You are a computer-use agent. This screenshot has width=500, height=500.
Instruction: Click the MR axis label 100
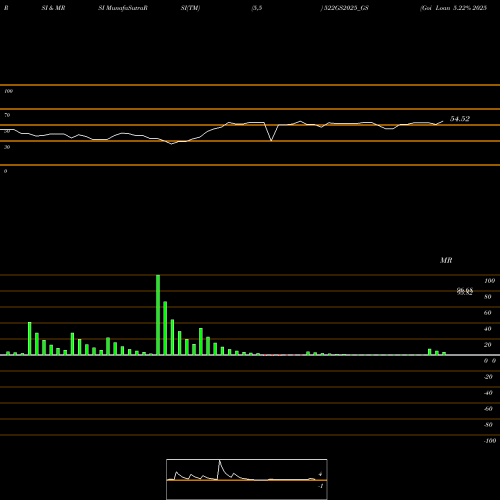pos(489,281)
